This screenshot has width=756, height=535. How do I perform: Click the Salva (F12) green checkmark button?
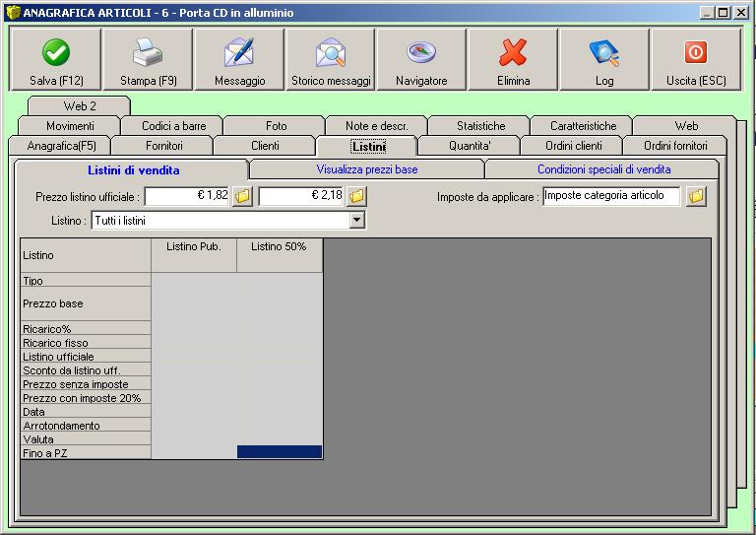tap(55, 59)
